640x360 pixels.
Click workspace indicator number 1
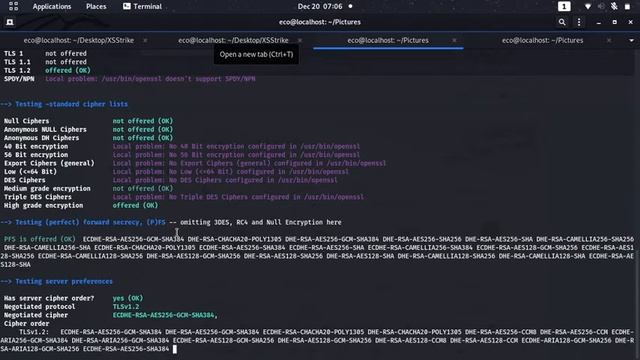pos(564,7)
